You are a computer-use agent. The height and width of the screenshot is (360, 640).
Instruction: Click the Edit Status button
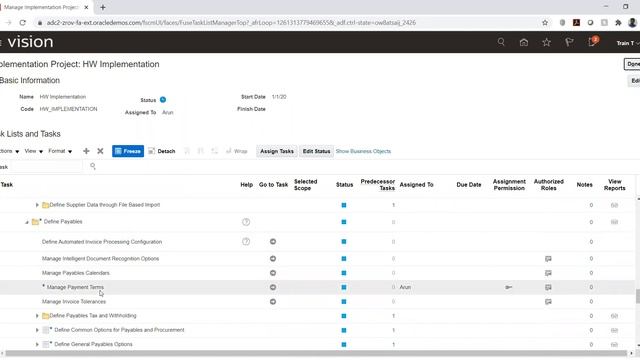tap(316, 151)
